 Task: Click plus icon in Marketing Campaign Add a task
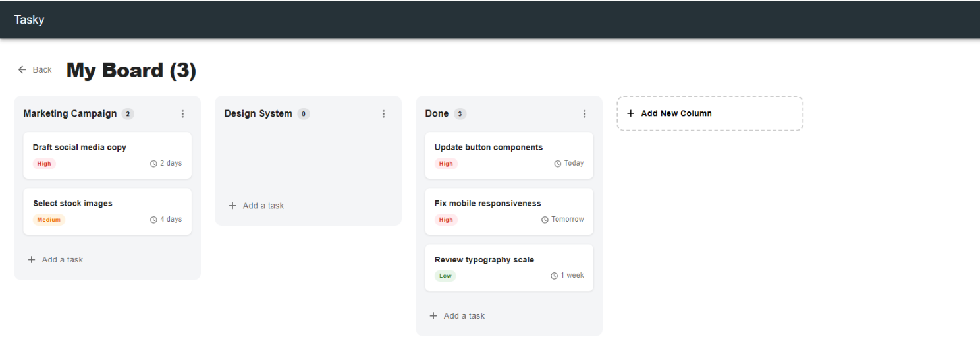(x=32, y=259)
